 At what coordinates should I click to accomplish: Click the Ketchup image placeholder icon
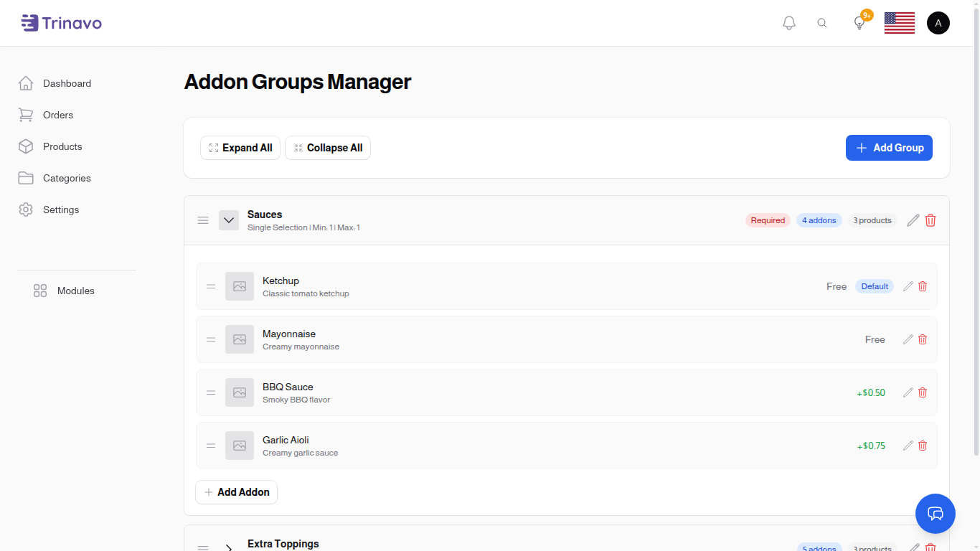tap(240, 286)
